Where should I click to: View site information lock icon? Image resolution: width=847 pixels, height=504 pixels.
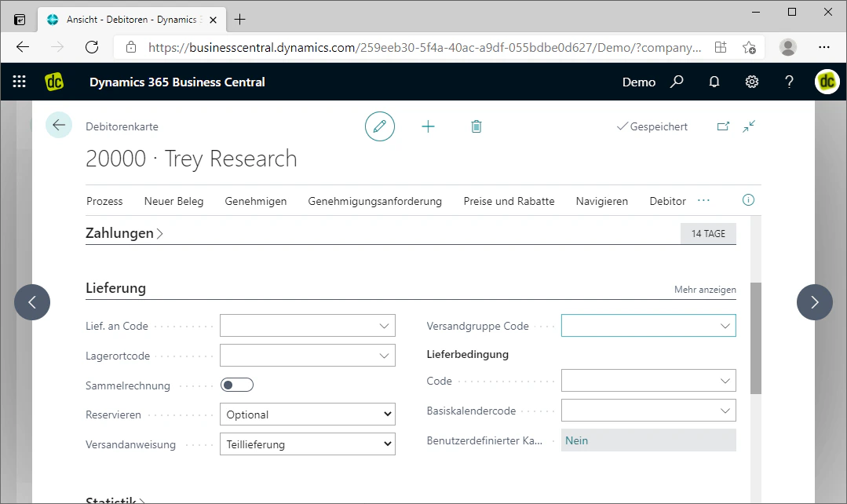click(x=131, y=48)
